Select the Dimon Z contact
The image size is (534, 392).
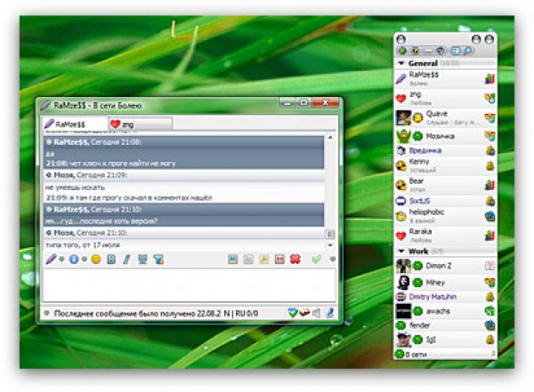click(x=445, y=266)
